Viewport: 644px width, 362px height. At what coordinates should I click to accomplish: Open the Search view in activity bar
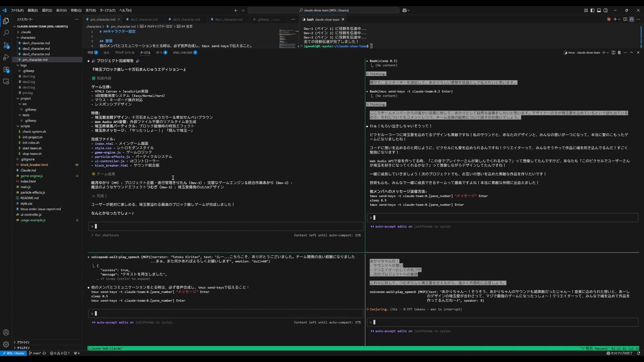(6, 33)
